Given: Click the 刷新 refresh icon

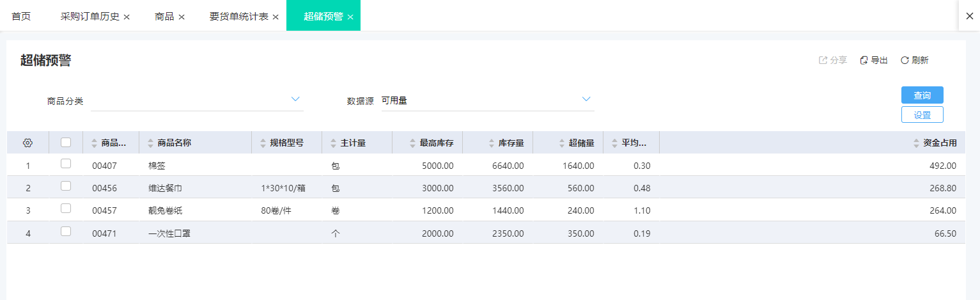Looking at the screenshot, I should (905, 60).
